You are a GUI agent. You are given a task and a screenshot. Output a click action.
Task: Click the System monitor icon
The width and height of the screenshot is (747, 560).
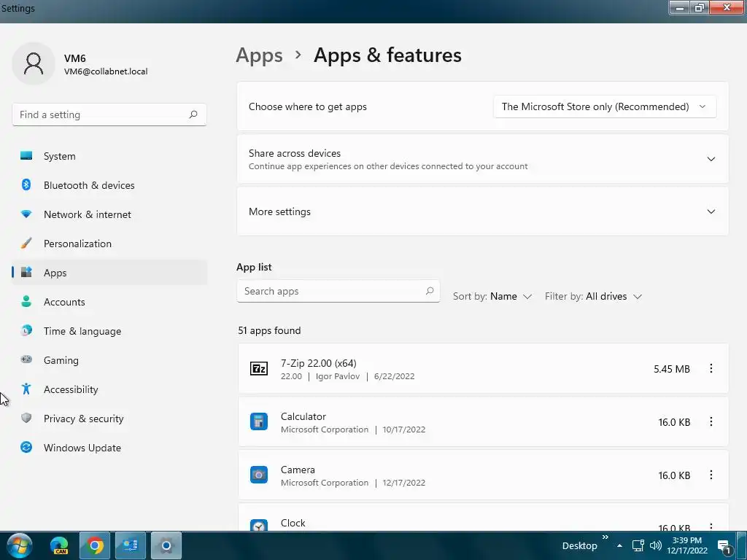click(26, 156)
